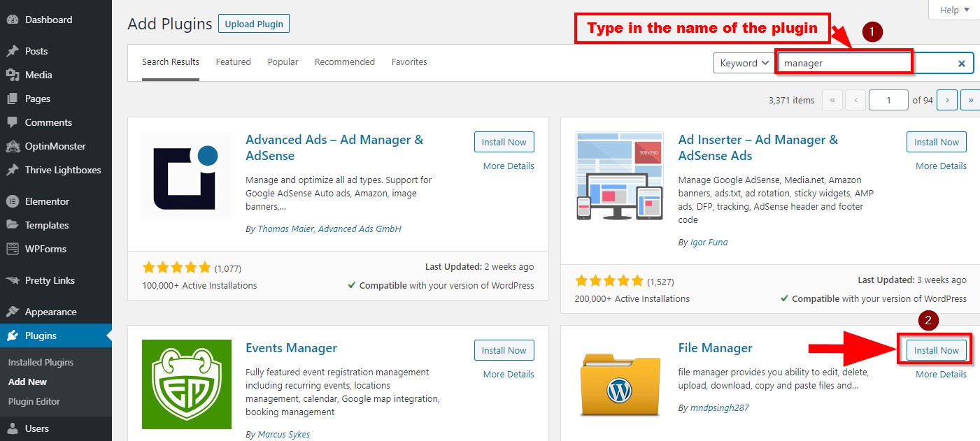Click the Media icon in sidebar

pos(12,75)
